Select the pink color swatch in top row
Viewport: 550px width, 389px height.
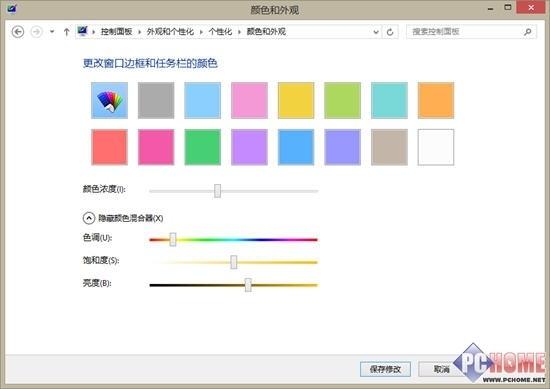pyautogui.click(x=249, y=100)
